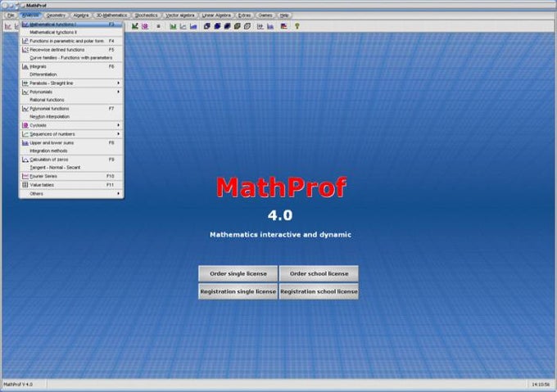
Task: Click Order single license button
Action: (238, 273)
